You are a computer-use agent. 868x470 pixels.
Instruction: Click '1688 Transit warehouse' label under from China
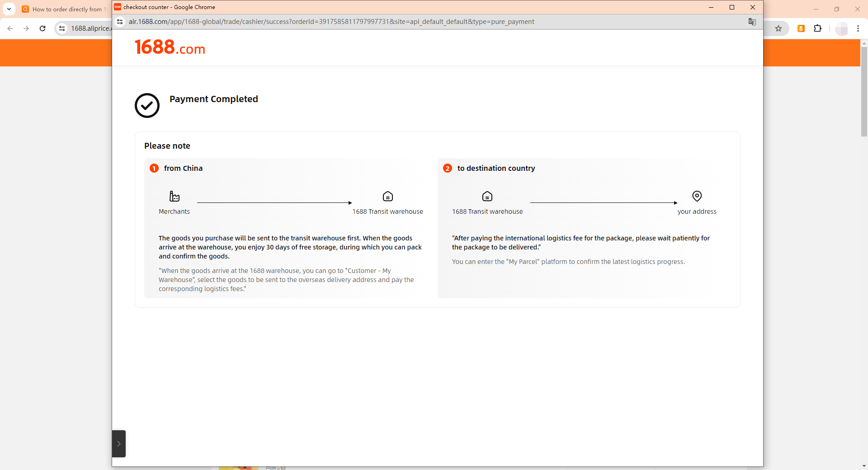tap(387, 211)
